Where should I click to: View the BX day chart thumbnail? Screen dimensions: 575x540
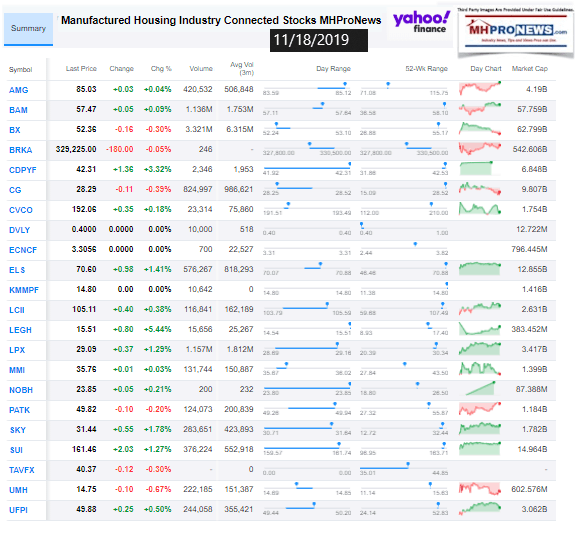coord(480,128)
